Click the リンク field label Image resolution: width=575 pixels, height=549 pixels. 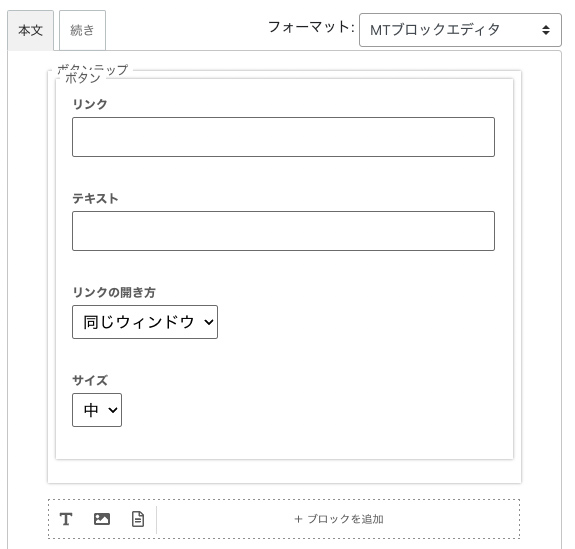(90, 105)
